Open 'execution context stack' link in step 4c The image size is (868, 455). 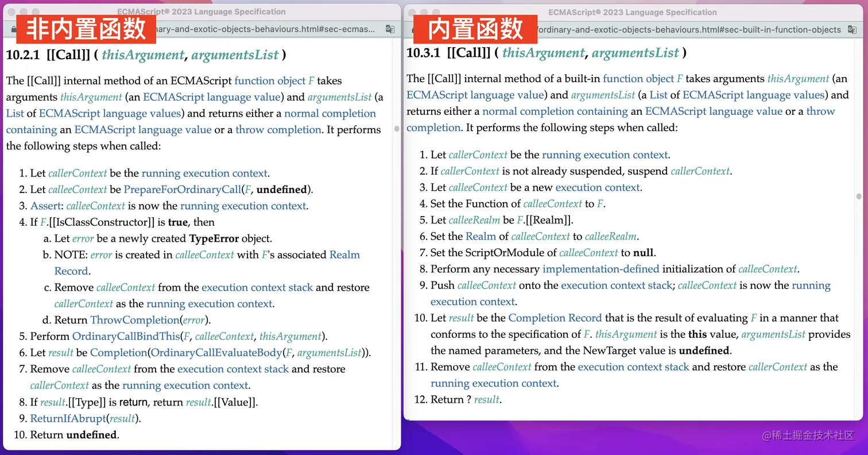[257, 288]
